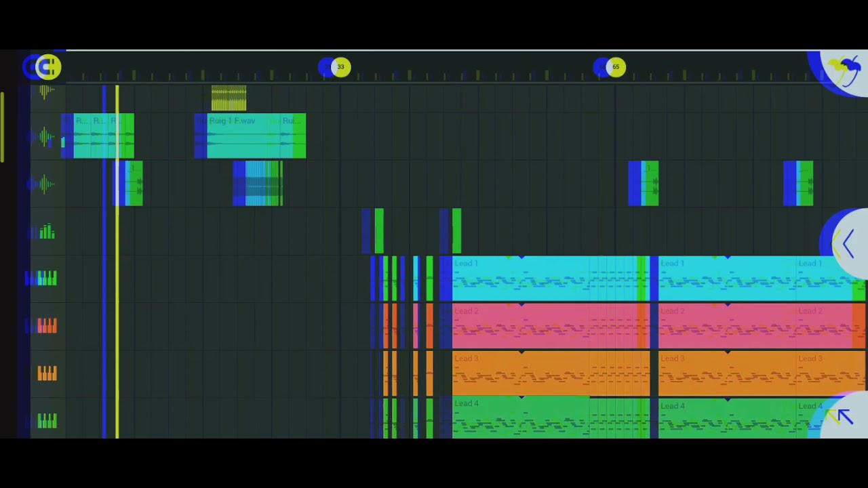Select the drum track bars icon
Image resolution: width=868 pixels, height=488 pixels.
tap(47, 232)
